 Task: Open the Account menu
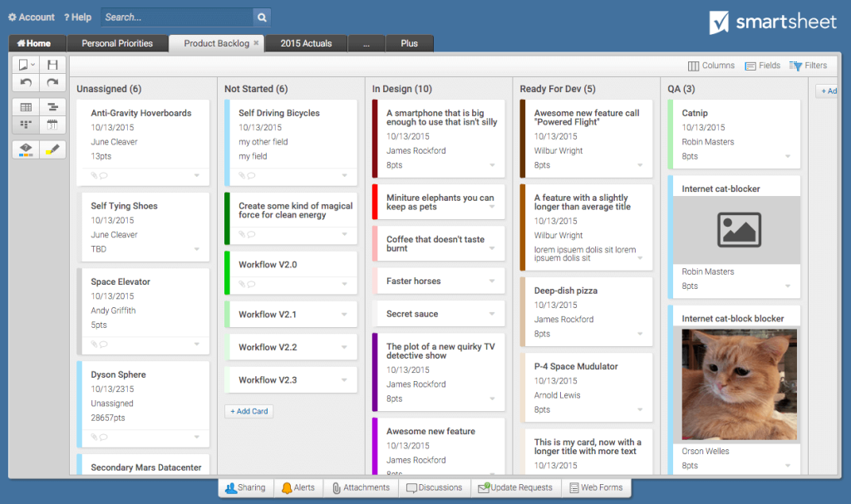point(31,17)
